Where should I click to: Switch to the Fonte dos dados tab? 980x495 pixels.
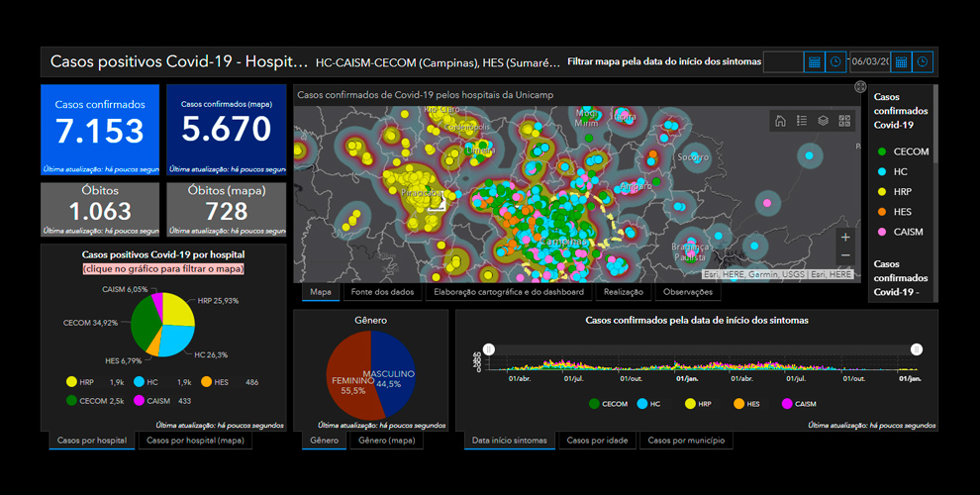(x=383, y=292)
